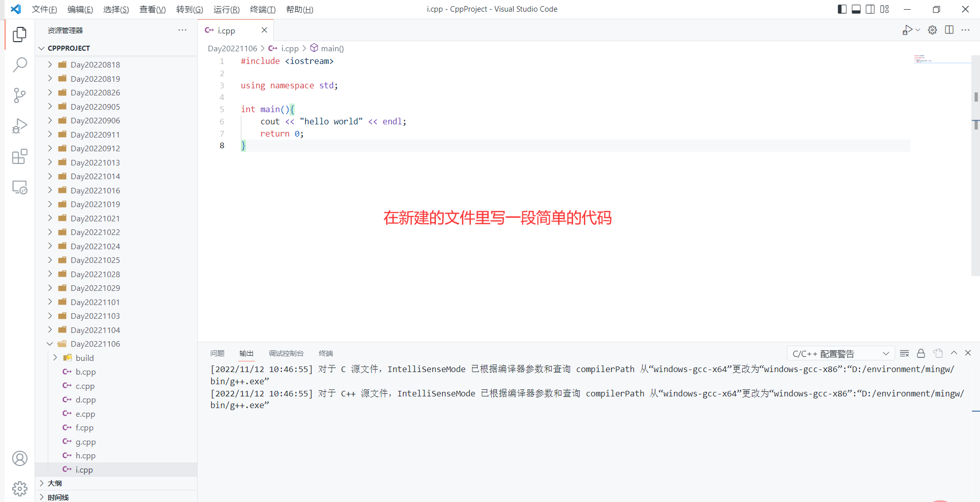Image resolution: width=980 pixels, height=502 pixels.
Task: Open output log in editor
Action: click(x=938, y=353)
